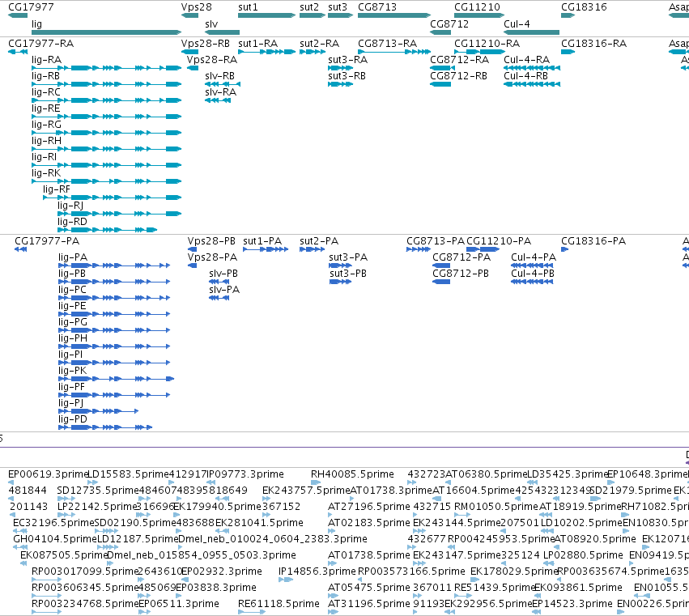689x616 pixels.
Task: Click the CG8713 gene bar
Action: coord(394,15)
